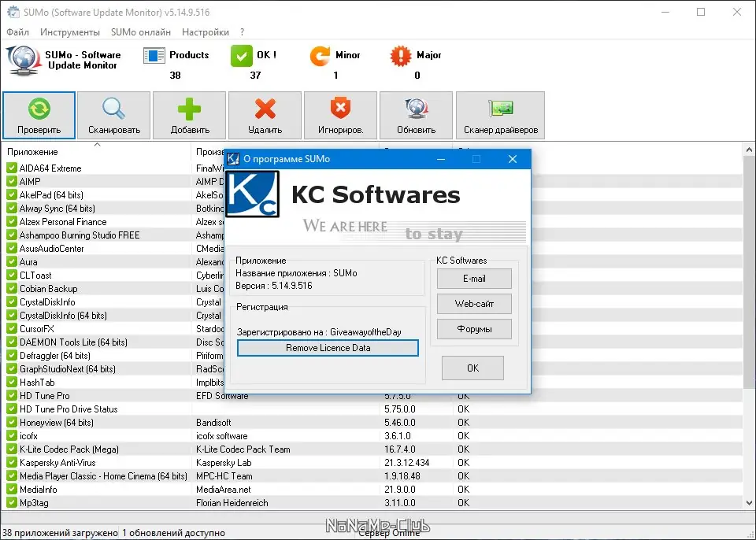756x540 pixels.
Task: Click the KC icon in the dialog title bar
Action: pyautogui.click(x=233, y=159)
